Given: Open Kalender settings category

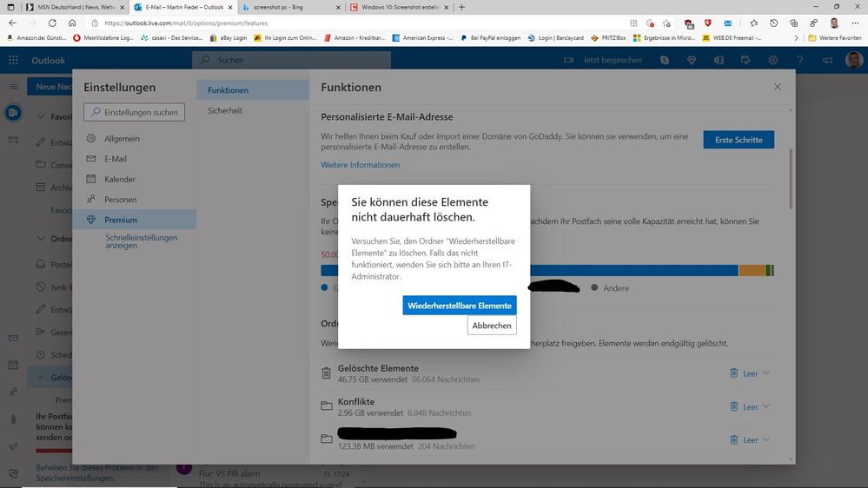Looking at the screenshot, I should click(134, 179).
